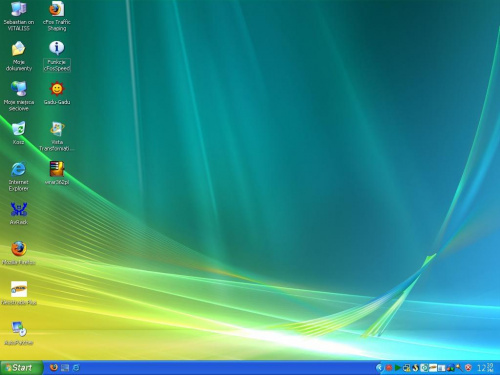Viewport: 500px width, 375px height.
Task: Select the wrar362pl installer icon
Action: click(x=57, y=169)
